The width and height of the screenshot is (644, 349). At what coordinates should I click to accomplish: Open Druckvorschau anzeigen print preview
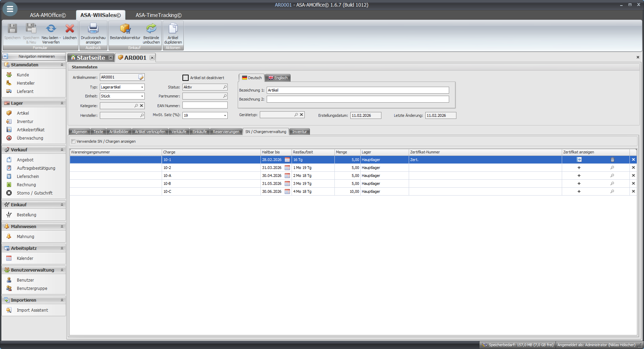point(93,29)
